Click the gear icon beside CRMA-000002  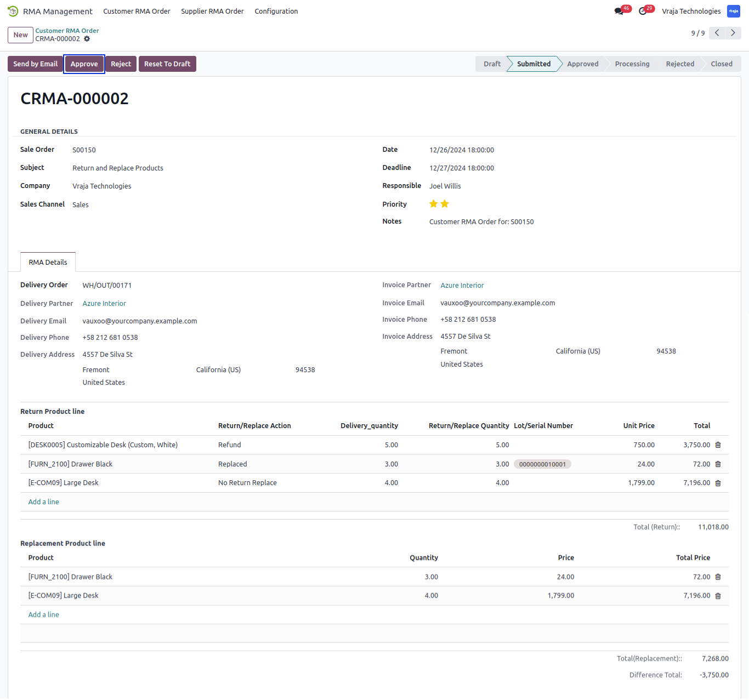click(x=87, y=39)
